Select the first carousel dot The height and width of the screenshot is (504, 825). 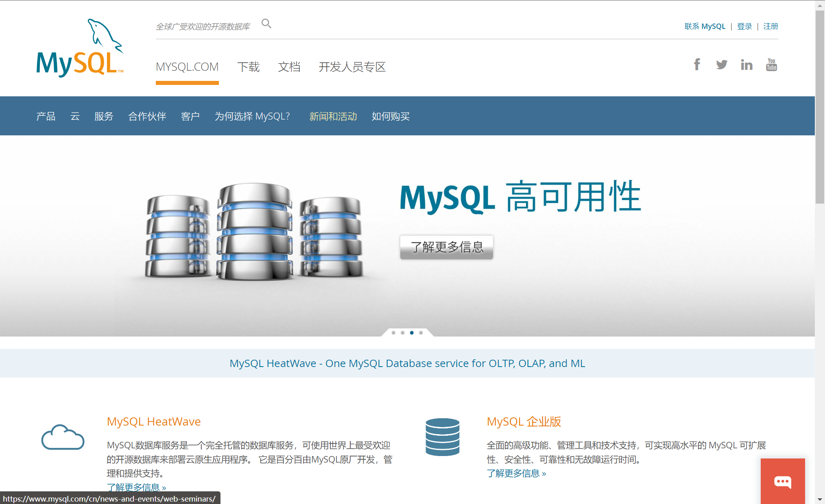coord(393,332)
